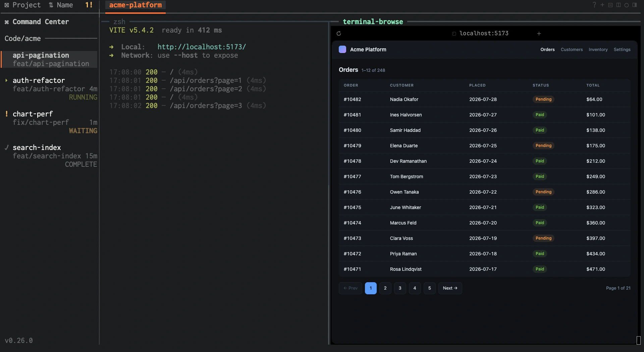Click the Code/acme group heading

23,39
